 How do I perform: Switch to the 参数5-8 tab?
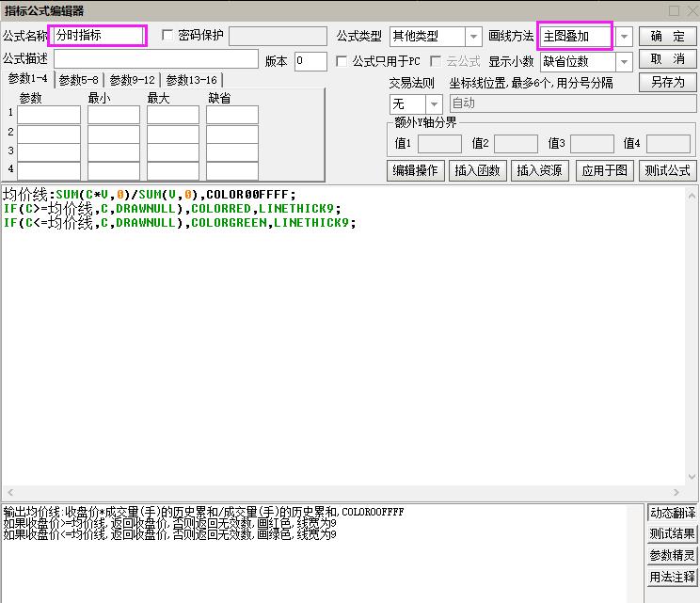tap(78, 81)
